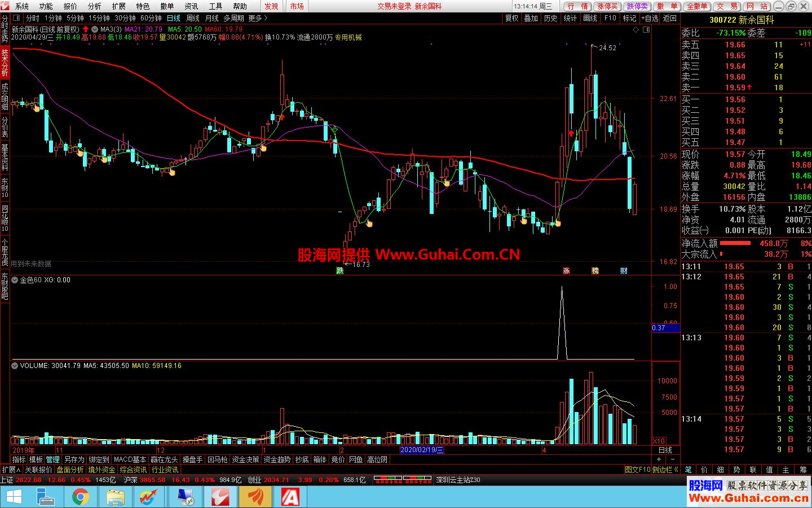Image resolution: width=812 pixels, height=508 pixels.
Task: Click the diamond icon atop the chart
Action: pos(636,29)
